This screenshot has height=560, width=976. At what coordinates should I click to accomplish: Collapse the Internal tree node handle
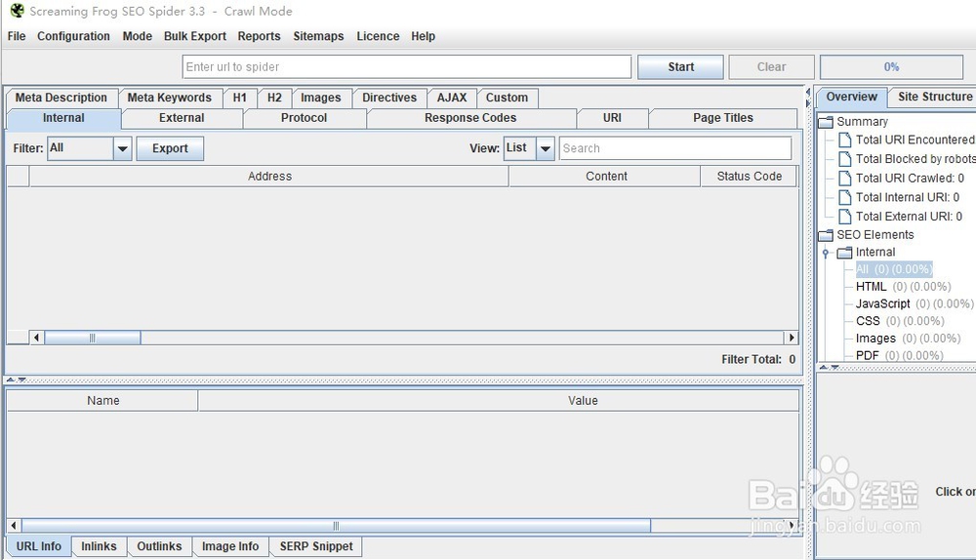coord(826,253)
